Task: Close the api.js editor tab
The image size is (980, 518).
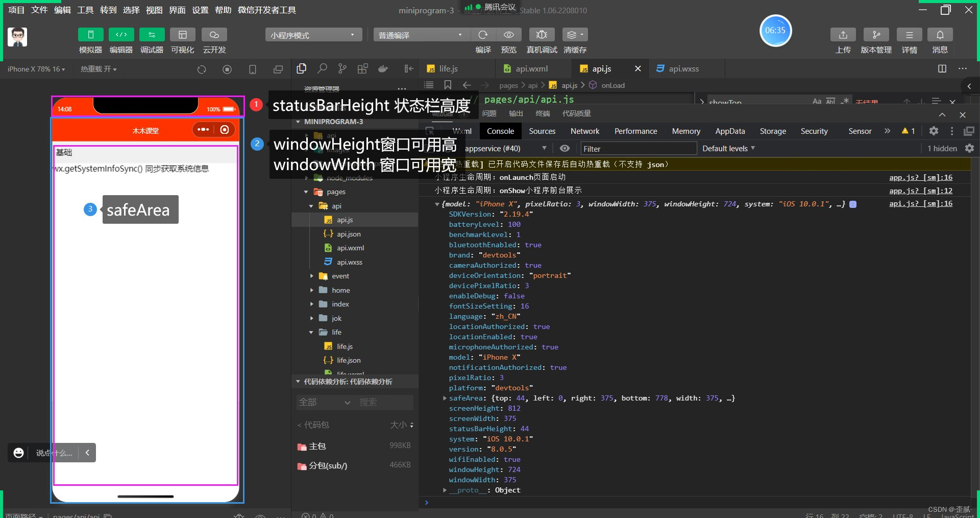Action: (638, 68)
